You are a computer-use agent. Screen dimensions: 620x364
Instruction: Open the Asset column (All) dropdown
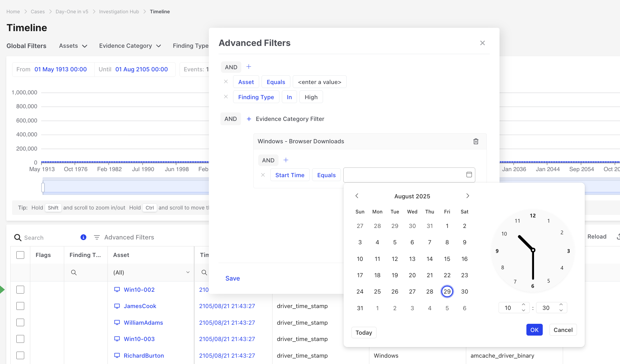pos(151,272)
